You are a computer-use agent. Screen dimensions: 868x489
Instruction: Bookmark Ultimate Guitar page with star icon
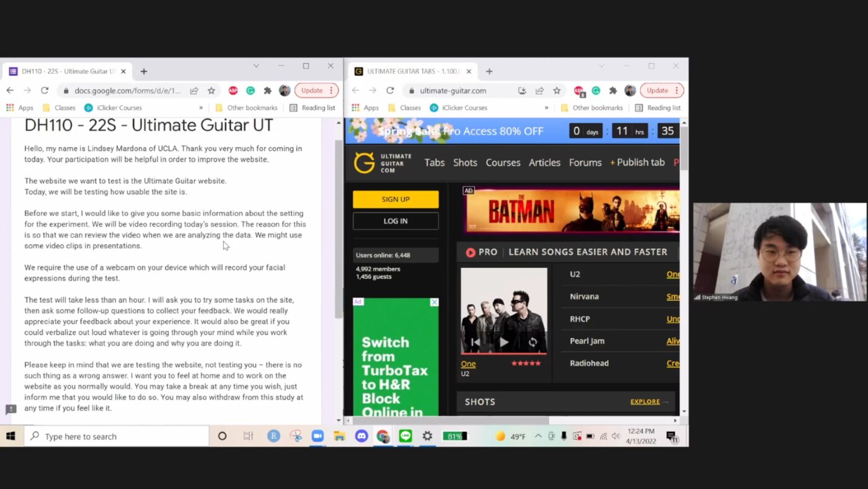tap(557, 91)
